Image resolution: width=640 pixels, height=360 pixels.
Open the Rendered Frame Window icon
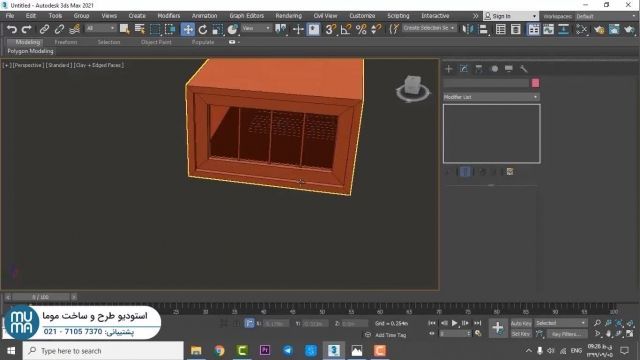coord(614,29)
